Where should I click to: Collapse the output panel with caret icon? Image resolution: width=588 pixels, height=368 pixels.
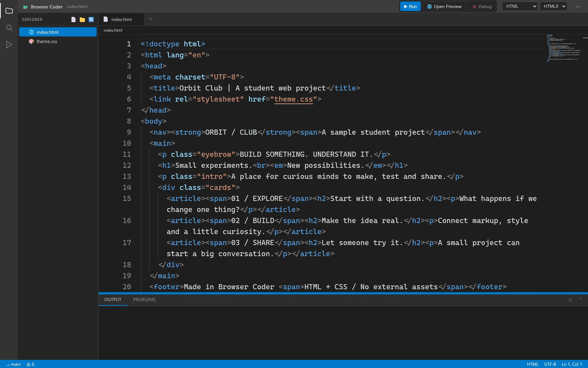click(580, 299)
